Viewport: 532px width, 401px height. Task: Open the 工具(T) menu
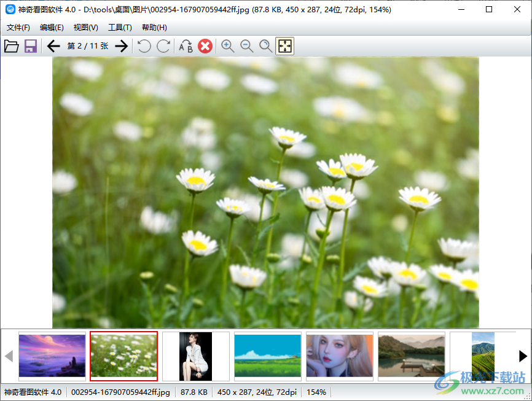[120, 28]
